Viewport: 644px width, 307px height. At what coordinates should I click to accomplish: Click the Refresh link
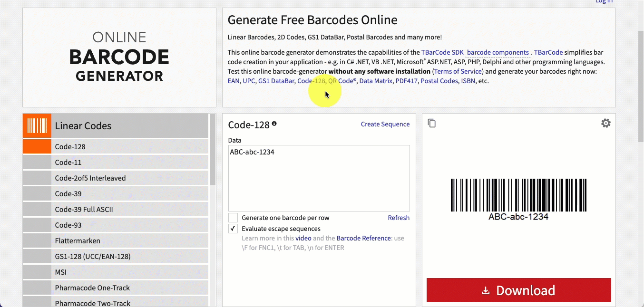point(398,218)
